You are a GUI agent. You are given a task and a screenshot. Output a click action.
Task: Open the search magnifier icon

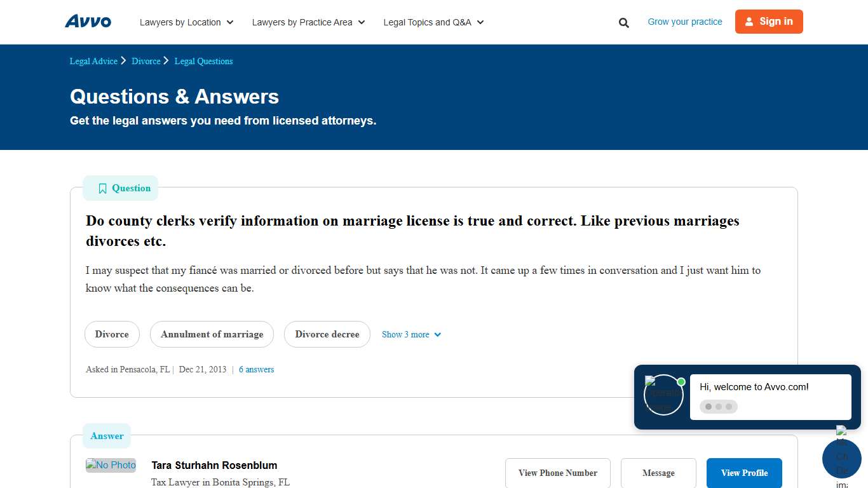click(623, 22)
